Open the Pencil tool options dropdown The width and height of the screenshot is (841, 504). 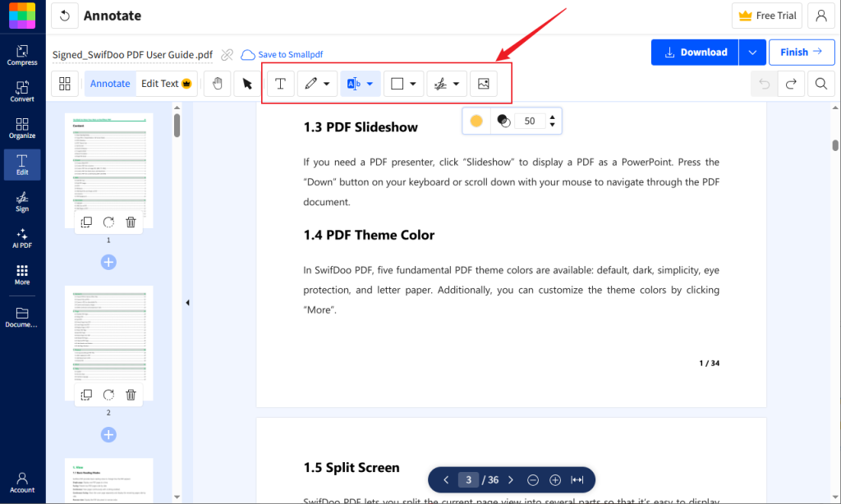(x=325, y=83)
